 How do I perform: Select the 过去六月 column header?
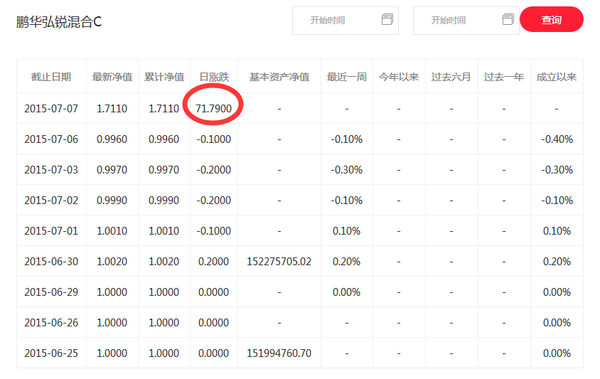click(x=451, y=77)
